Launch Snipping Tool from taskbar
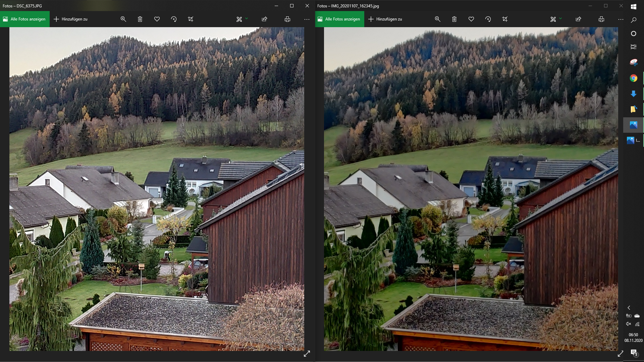The image size is (644, 362). pos(634,62)
